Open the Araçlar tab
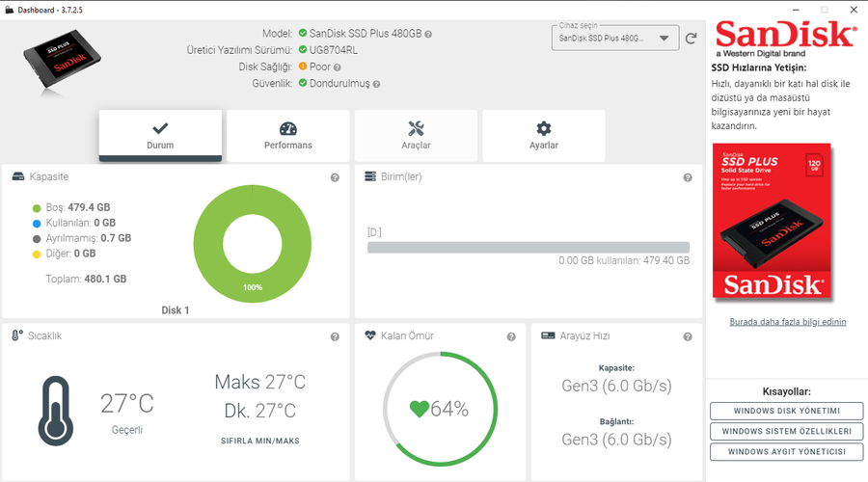 click(416, 136)
